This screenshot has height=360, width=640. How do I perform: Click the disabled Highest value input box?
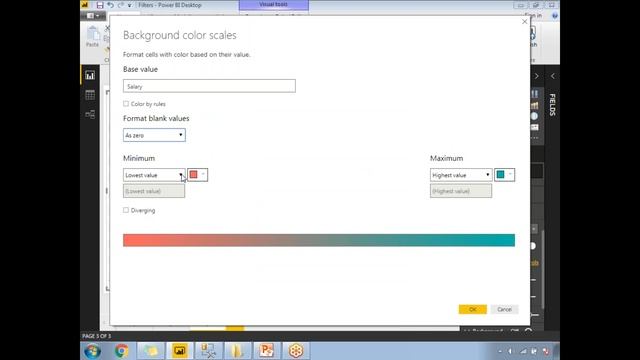pyautogui.click(x=461, y=191)
